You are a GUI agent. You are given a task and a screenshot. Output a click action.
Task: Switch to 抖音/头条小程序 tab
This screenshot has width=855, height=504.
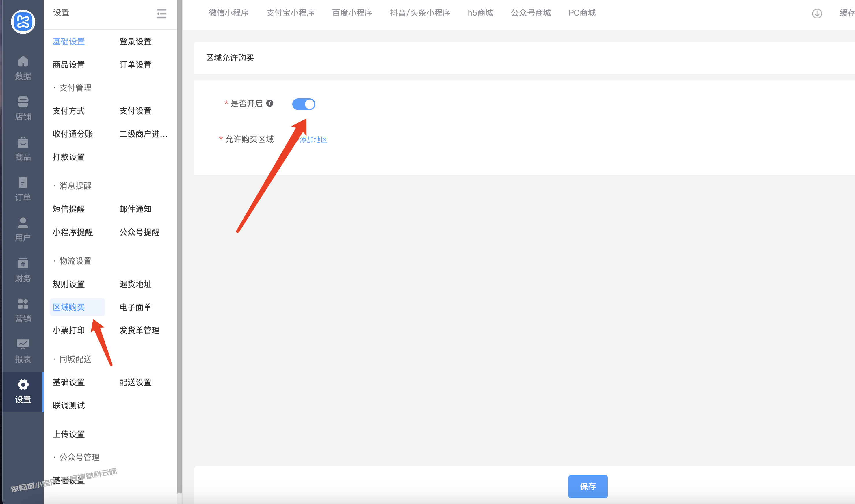click(420, 13)
